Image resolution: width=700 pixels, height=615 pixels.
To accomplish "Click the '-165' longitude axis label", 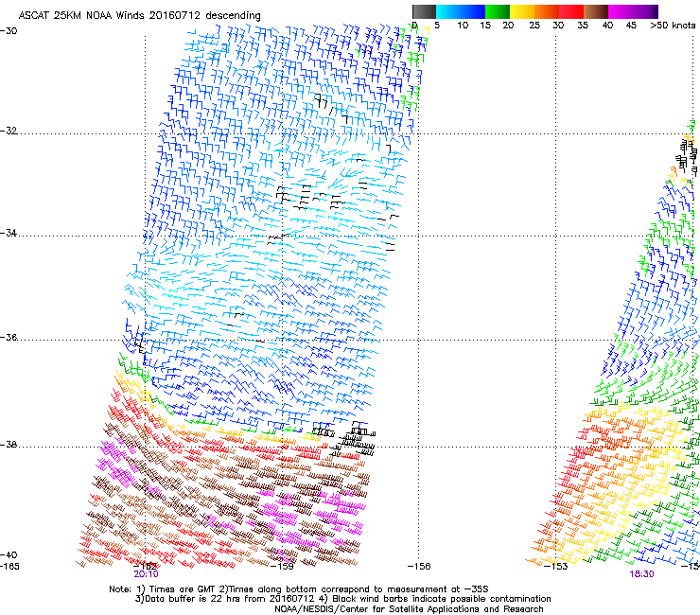I will 9,567.
